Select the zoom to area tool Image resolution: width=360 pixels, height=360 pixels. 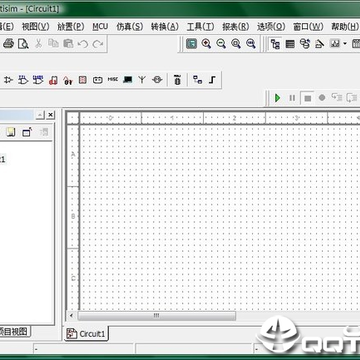tap(236, 44)
